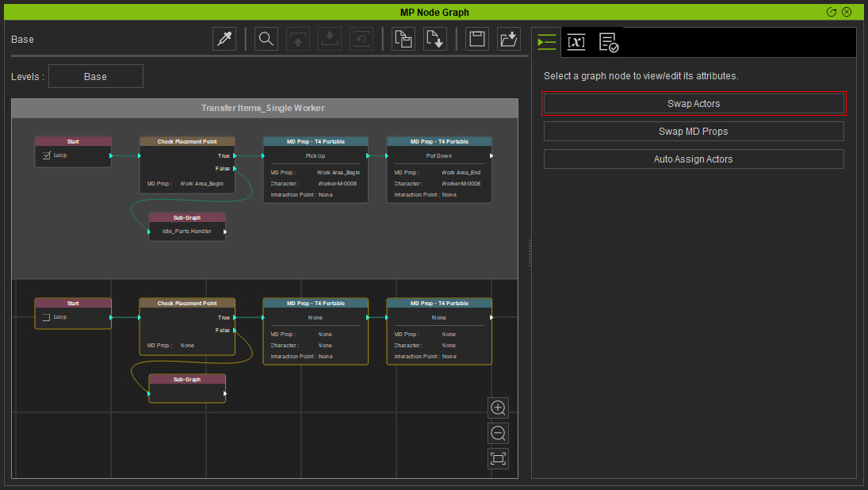Select the Base level breadcrumb button
The width and height of the screenshot is (868, 490).
pos(96,76)
